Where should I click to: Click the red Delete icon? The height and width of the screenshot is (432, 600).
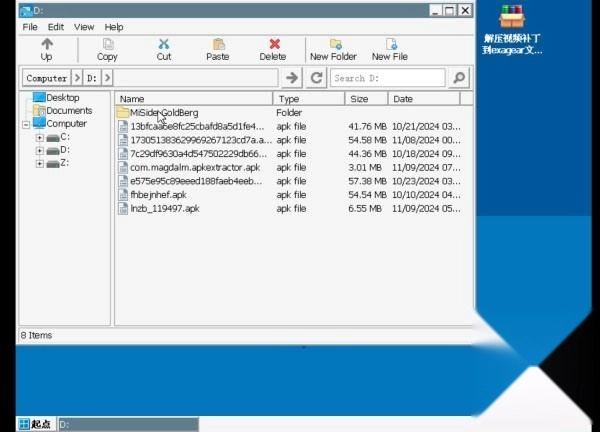[x=273, y=45]
